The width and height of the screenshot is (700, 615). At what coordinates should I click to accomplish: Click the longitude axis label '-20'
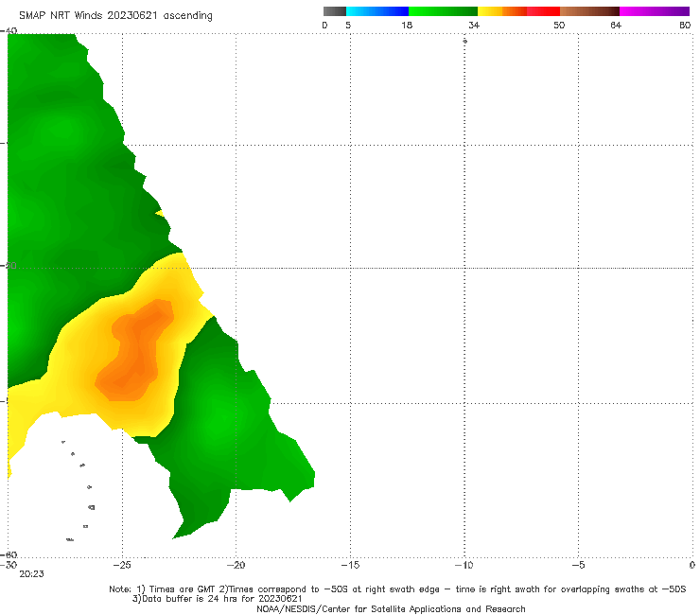click(x=236, y=565)
